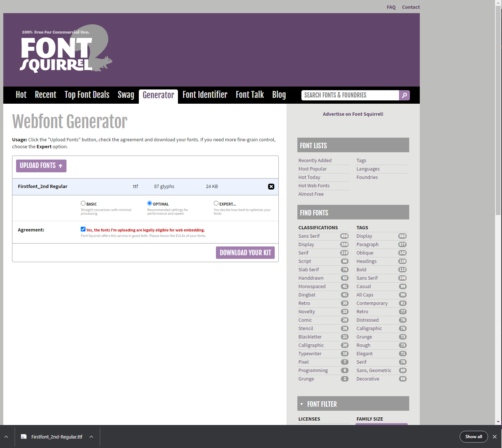Select the Basic conversion option
The image size is (502, 448).
click(x=83, y=203)
